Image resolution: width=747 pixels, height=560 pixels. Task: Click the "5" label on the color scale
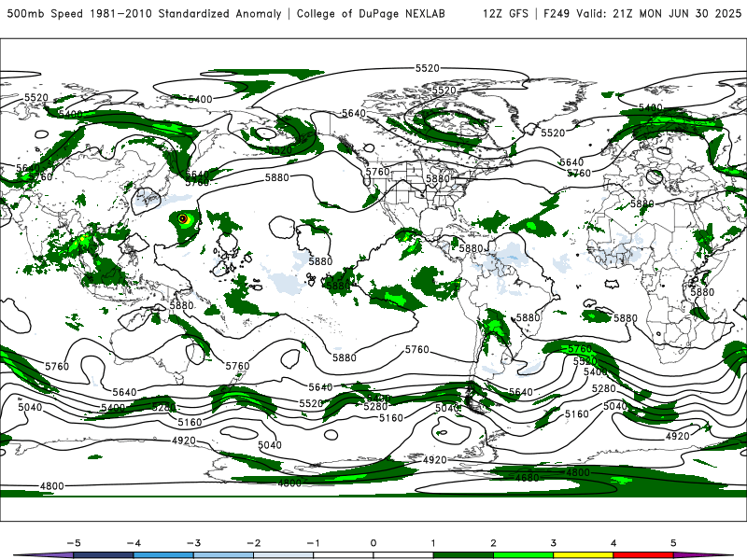coord(673,543)
